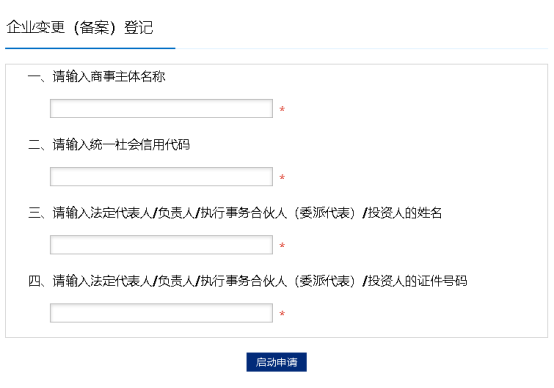
Task: Activate the 证件号码 input field
Action: pos(161,313)
